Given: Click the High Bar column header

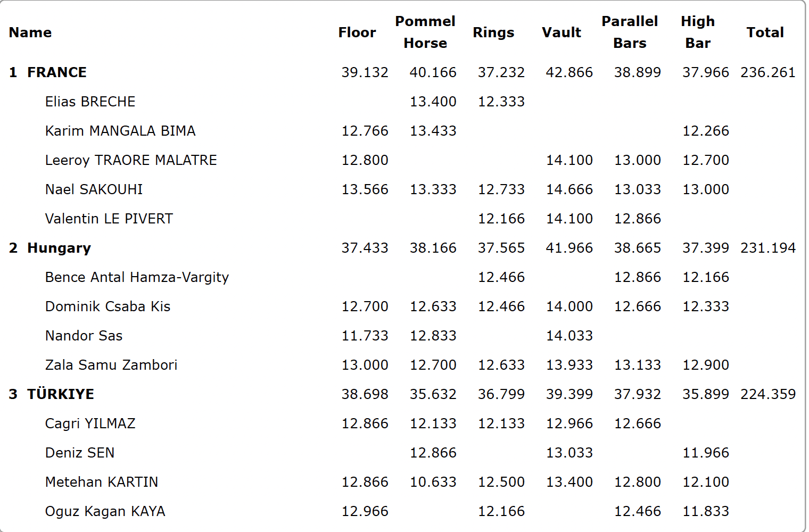Looking at the screenshot, I should pos(697,32).
